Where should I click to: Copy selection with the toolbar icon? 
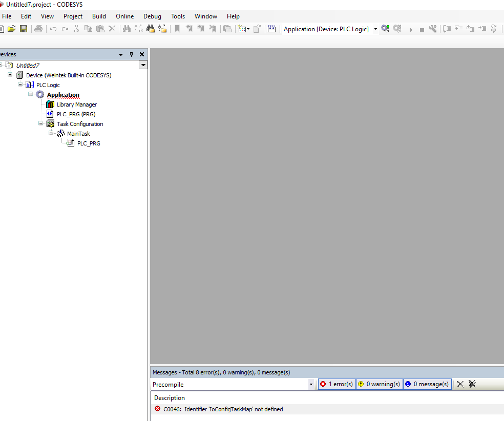pyautogui.click(x=88, y=29)
